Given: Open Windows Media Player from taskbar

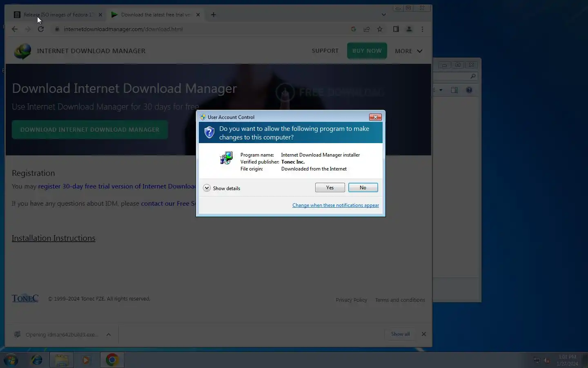Looking at the screenshot, I should click(86, 360).
